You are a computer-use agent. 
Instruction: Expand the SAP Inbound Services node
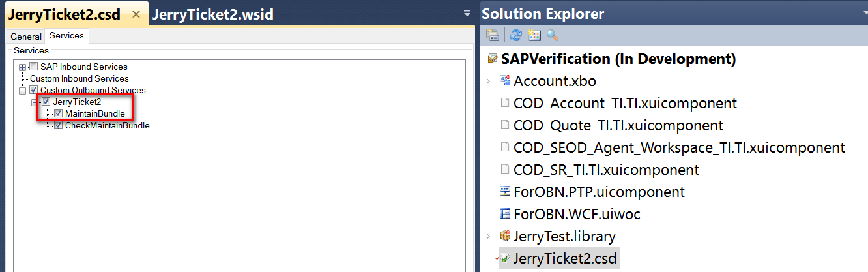pos(23,67)
